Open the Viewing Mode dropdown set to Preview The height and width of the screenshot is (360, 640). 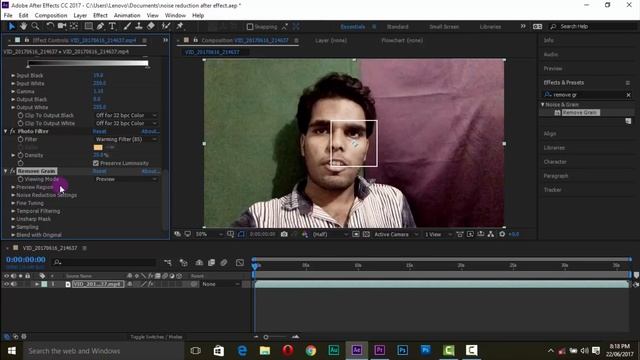(126, 179)
